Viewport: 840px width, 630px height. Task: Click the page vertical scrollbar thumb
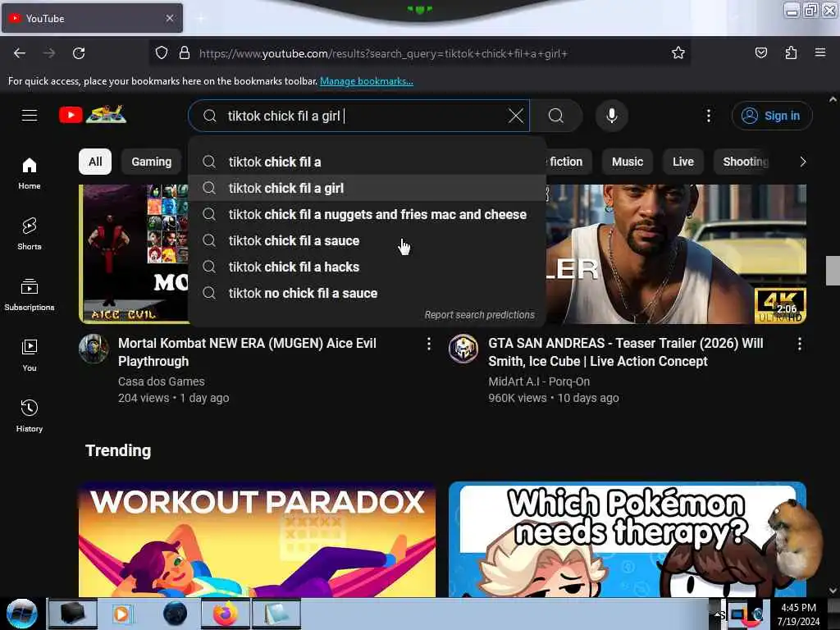click(833, 271)
